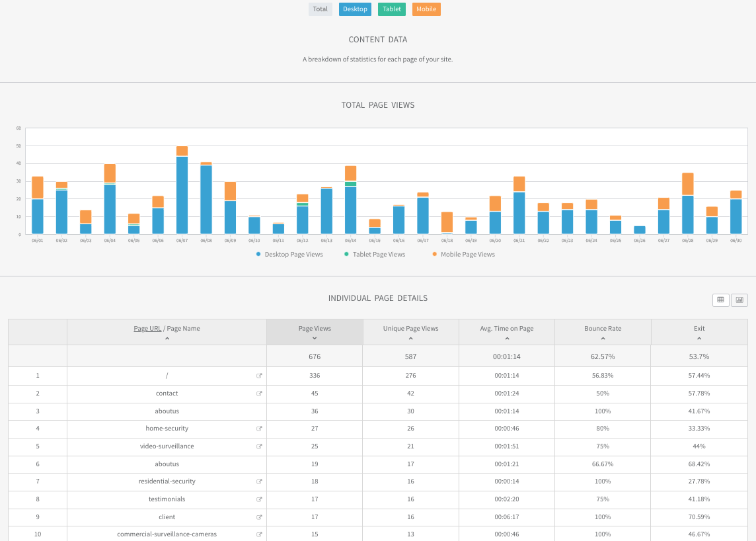Toggle Desktop Page Views legend item

(x=289, y=254)
